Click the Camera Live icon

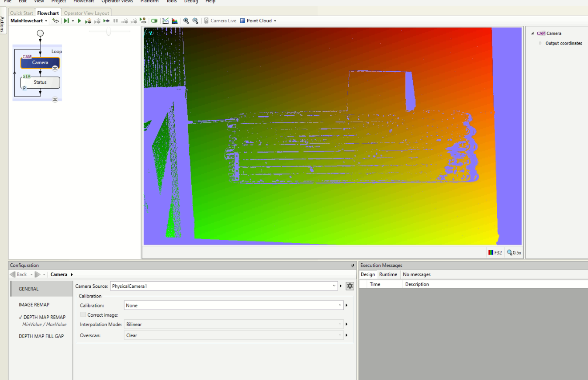pyautogui.click(x=206, y=21)
